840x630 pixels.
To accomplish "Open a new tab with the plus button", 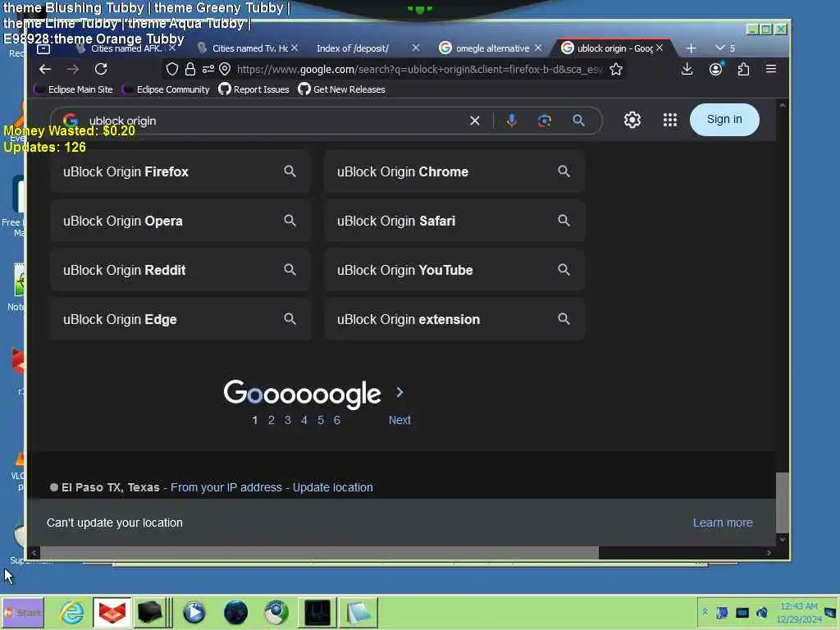I will click(691, 48).
